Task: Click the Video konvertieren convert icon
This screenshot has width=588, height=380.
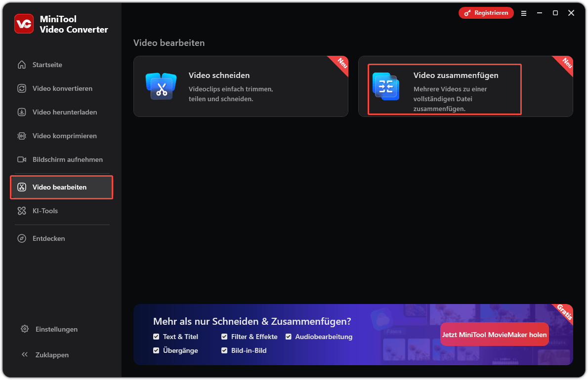Action: (x=22, y=88)
